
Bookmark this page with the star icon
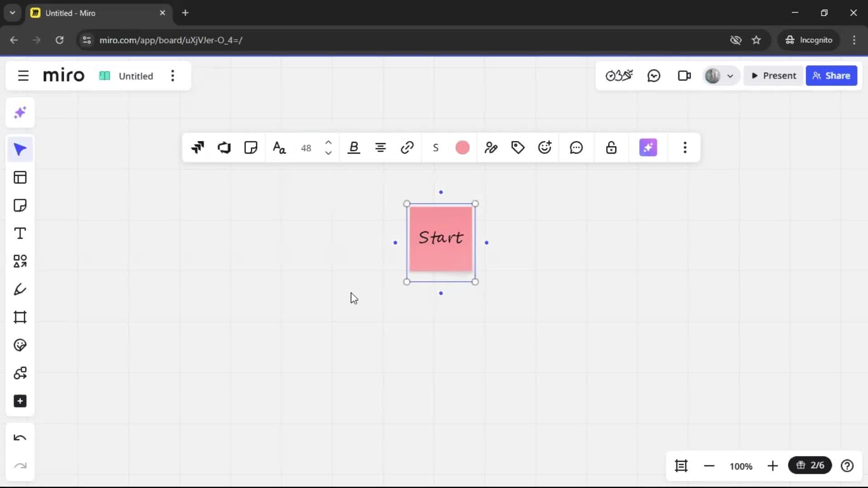pos(756,40)
